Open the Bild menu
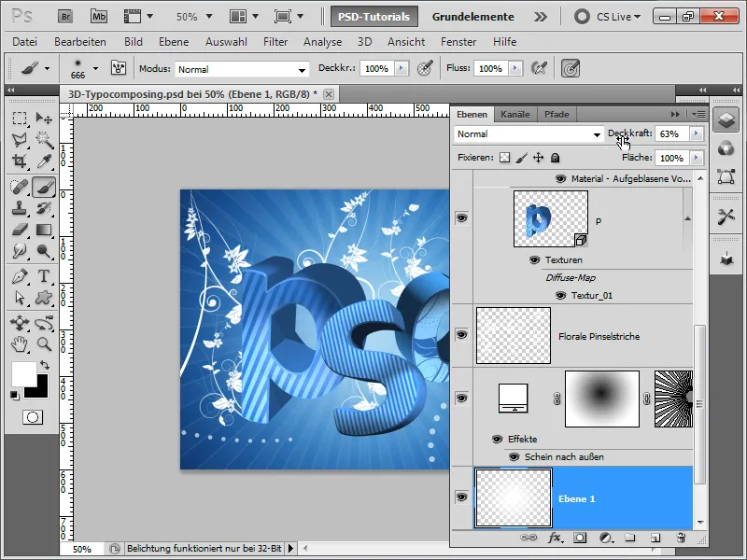Screen dimensions: 747x560 pos(134,42)
